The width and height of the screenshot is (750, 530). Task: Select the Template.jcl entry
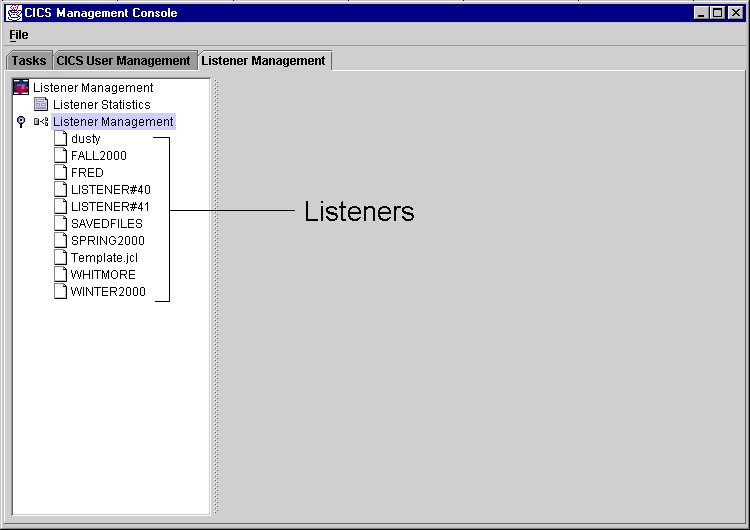(105, 258)
